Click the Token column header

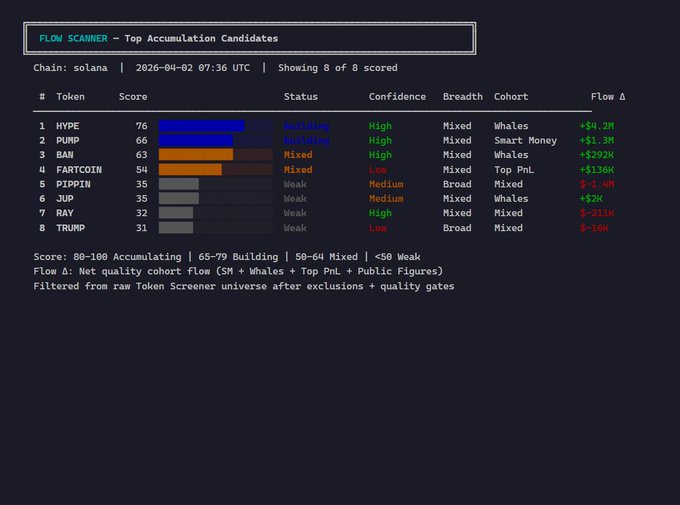[70, 97]
